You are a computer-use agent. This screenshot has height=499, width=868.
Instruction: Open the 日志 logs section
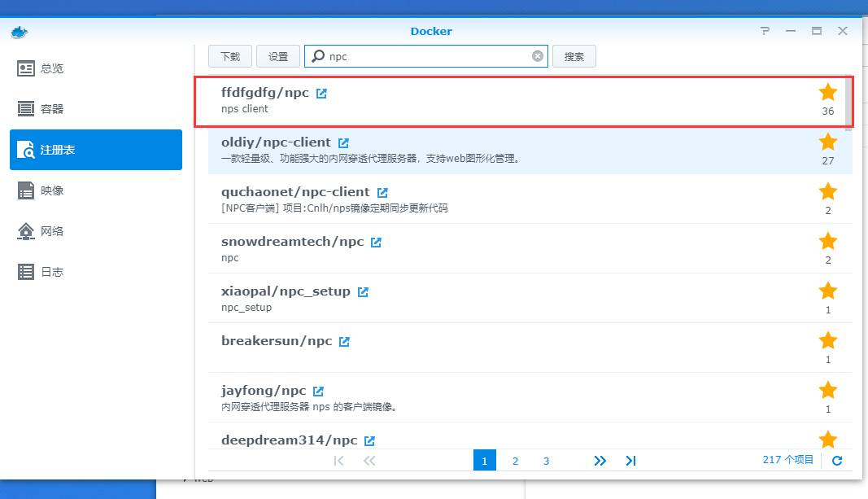tap(96, 272)
